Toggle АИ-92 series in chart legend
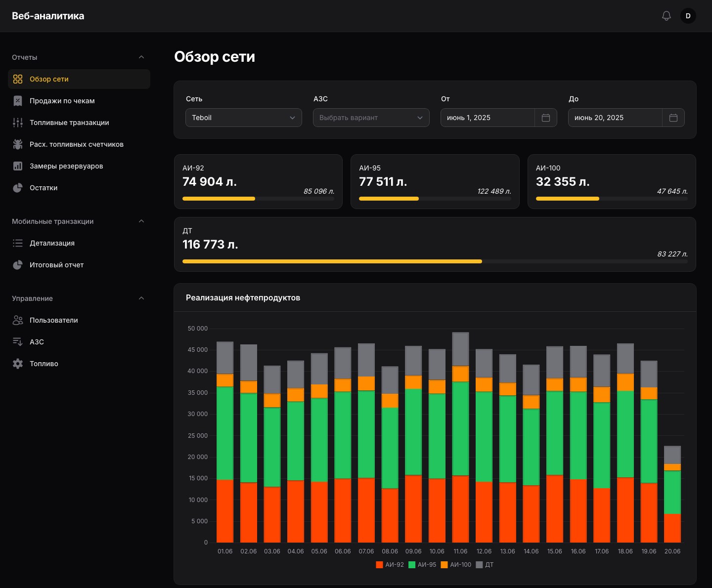The image size is (712, 588). pos(390,565)
